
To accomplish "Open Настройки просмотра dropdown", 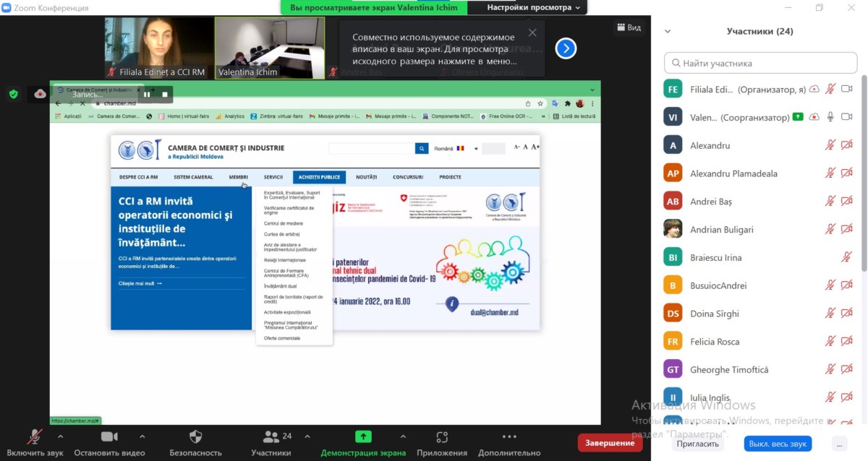I will 534,7.
